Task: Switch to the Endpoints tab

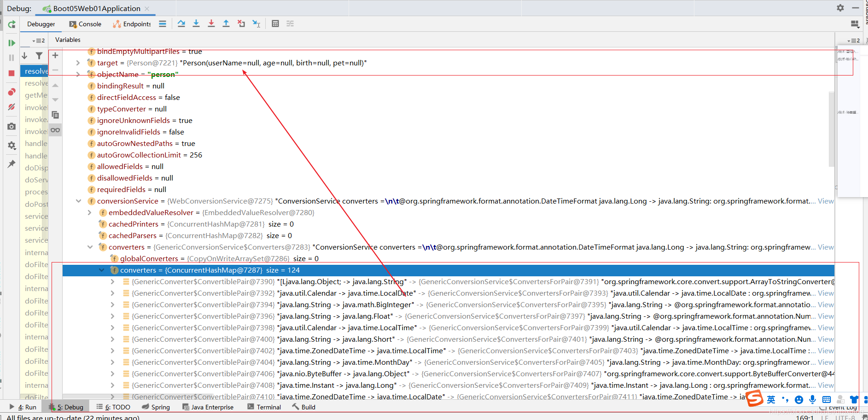Action: 132,24
